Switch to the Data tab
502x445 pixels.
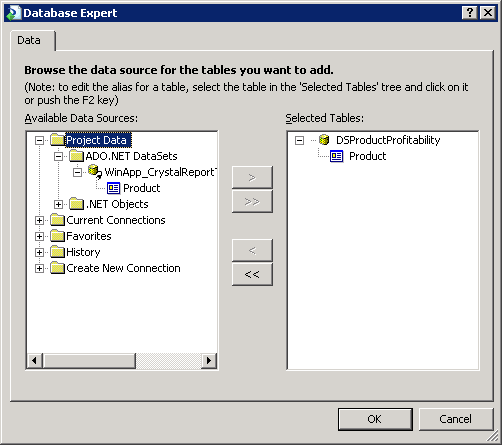coord(33,40)
